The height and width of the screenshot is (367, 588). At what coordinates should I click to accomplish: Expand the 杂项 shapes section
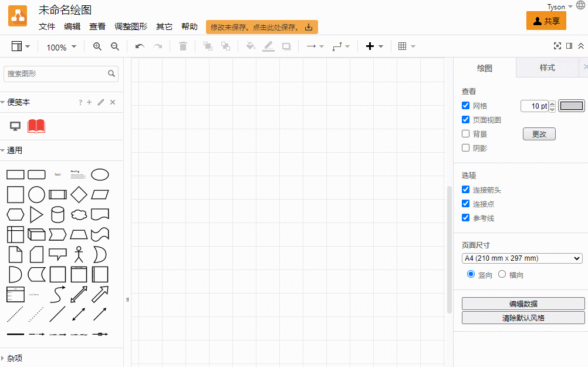click(15, 358)
